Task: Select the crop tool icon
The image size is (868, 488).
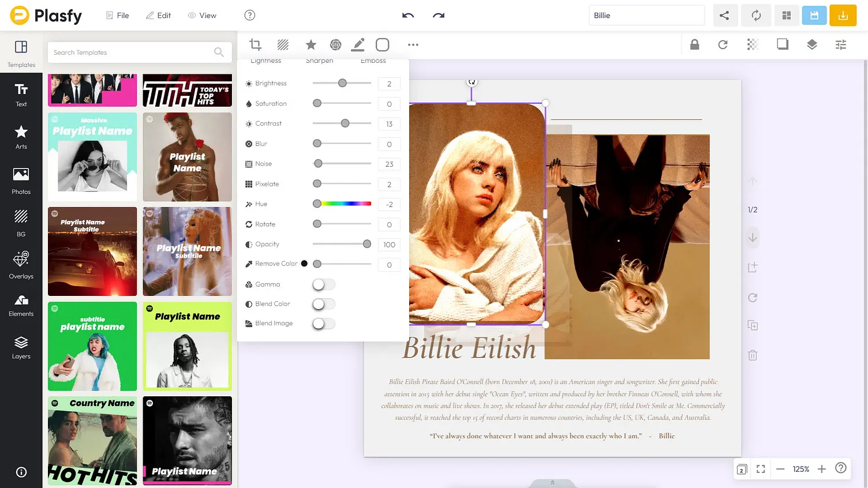Action: pos(255,44)
